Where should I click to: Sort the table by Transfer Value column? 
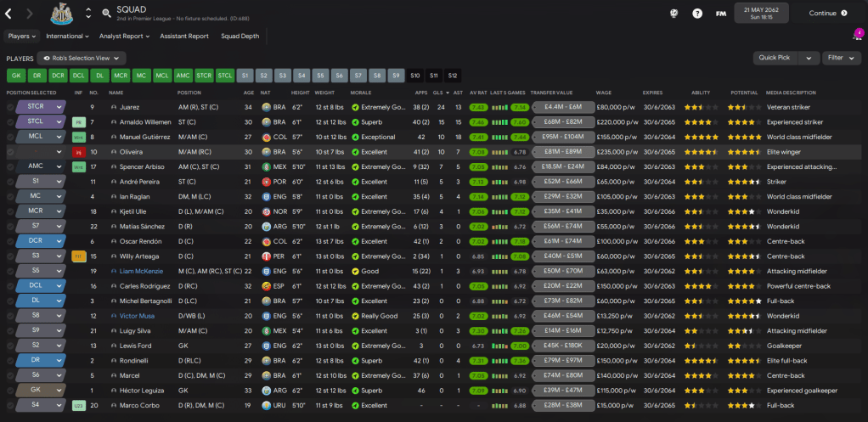click(x=552, y=93)
